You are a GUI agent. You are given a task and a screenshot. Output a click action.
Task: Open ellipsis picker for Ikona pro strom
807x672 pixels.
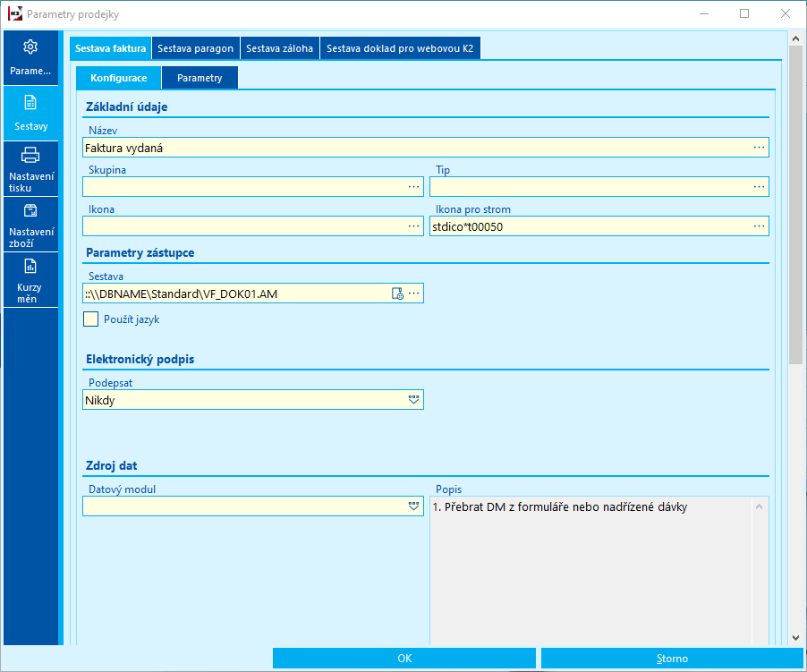(759, 226)
